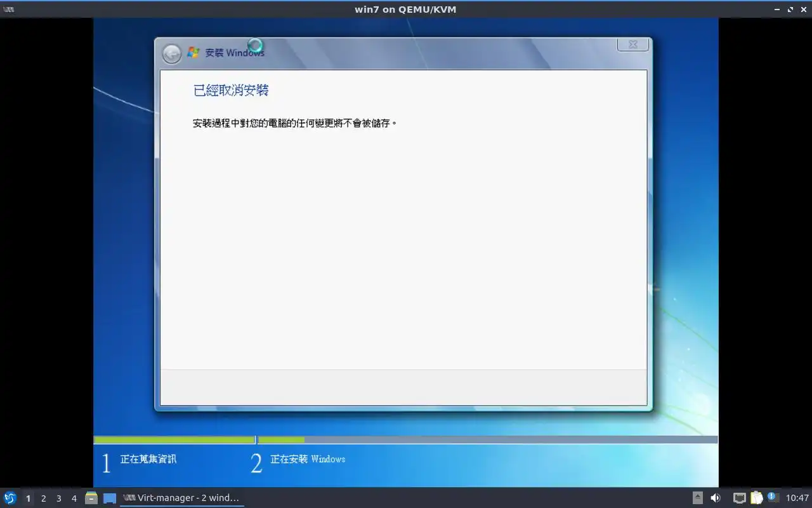Switch to workspace 2
Screen dimensions: 812x508
click(44, 498)
